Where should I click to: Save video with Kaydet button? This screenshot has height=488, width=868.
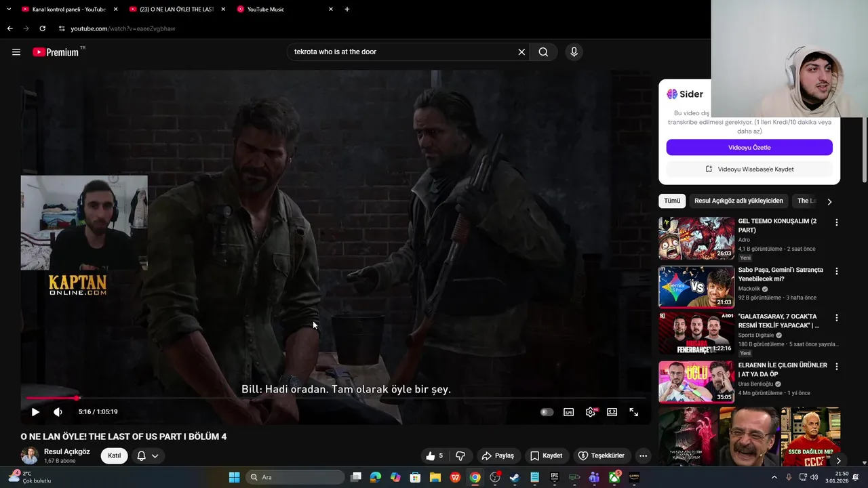click(x=547, y=455)
